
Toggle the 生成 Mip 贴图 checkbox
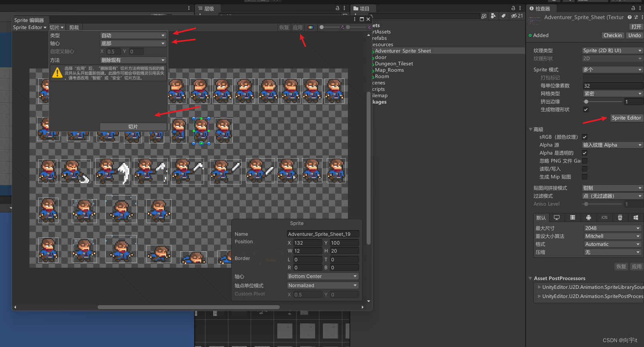point(585,177)
